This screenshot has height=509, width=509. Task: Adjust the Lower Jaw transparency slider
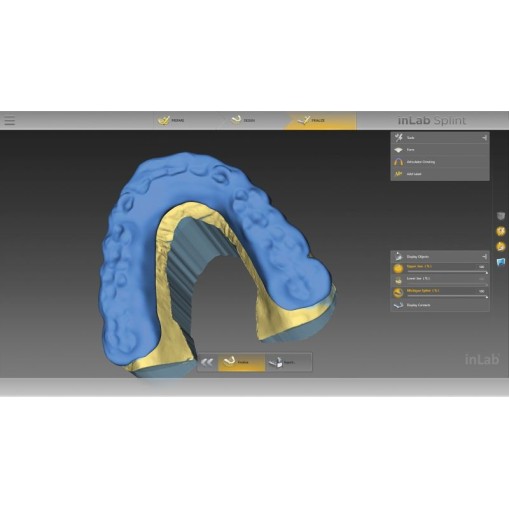[x=447, y=284]
